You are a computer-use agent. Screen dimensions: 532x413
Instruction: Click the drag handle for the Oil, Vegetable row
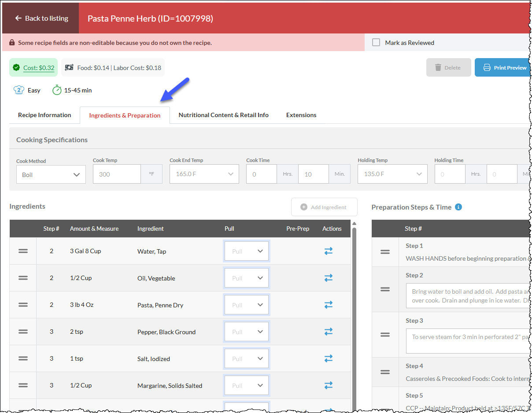23,278
